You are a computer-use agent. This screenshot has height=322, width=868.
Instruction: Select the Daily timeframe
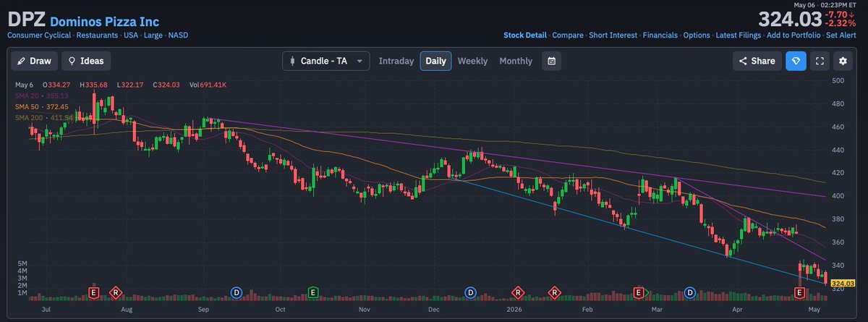click(x=435, y=62)
